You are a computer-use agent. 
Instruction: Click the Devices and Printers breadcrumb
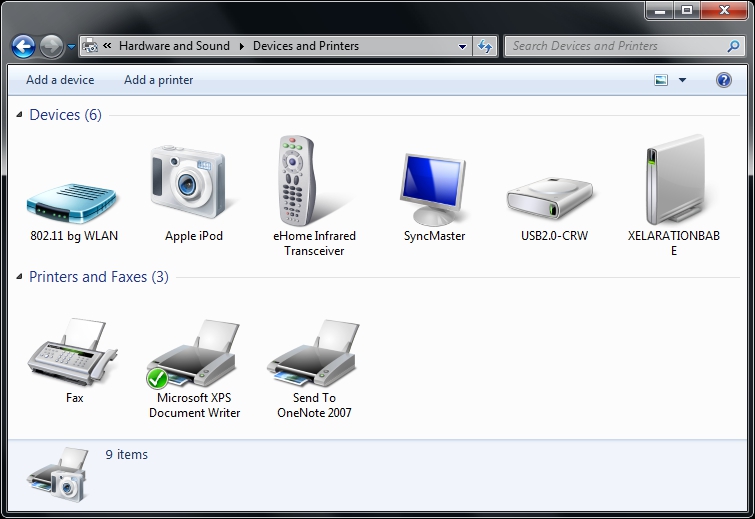(306, 46)
